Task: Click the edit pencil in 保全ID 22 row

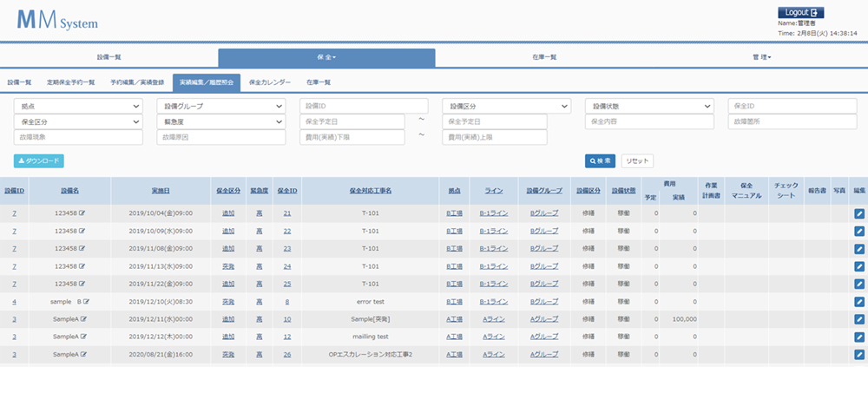Action: click(858, 232)
